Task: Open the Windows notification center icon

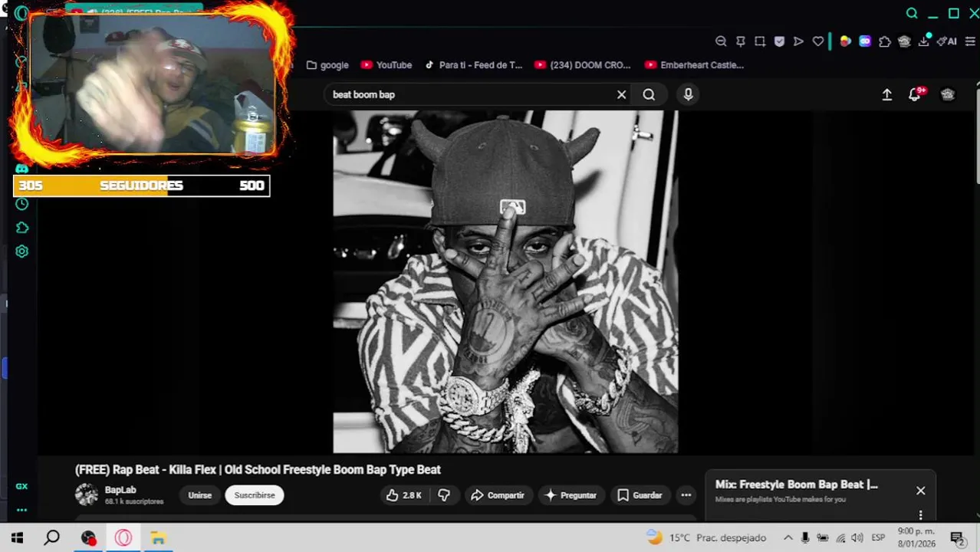Action: point(956,537)
